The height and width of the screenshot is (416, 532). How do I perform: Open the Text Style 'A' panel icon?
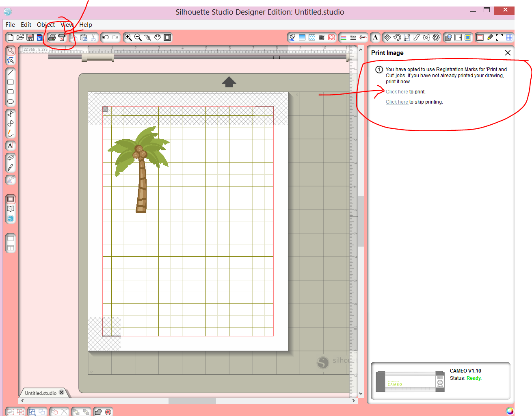pos(376,37)
